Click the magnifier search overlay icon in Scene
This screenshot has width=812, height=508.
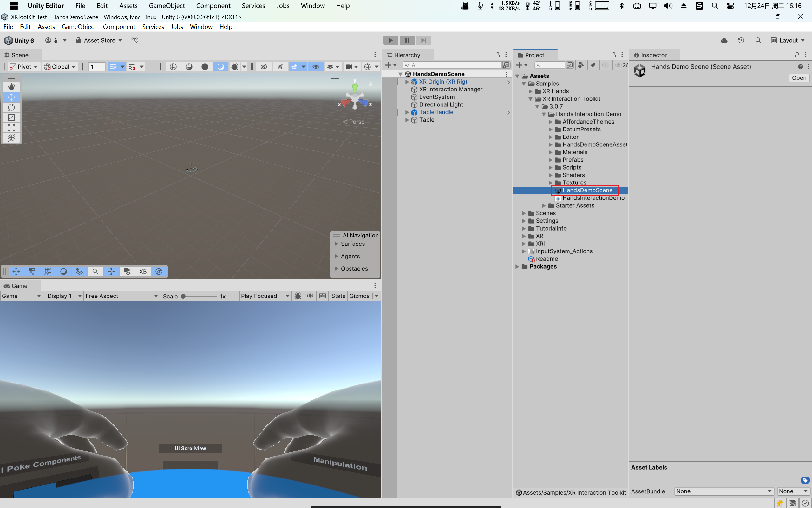point(95,271)
